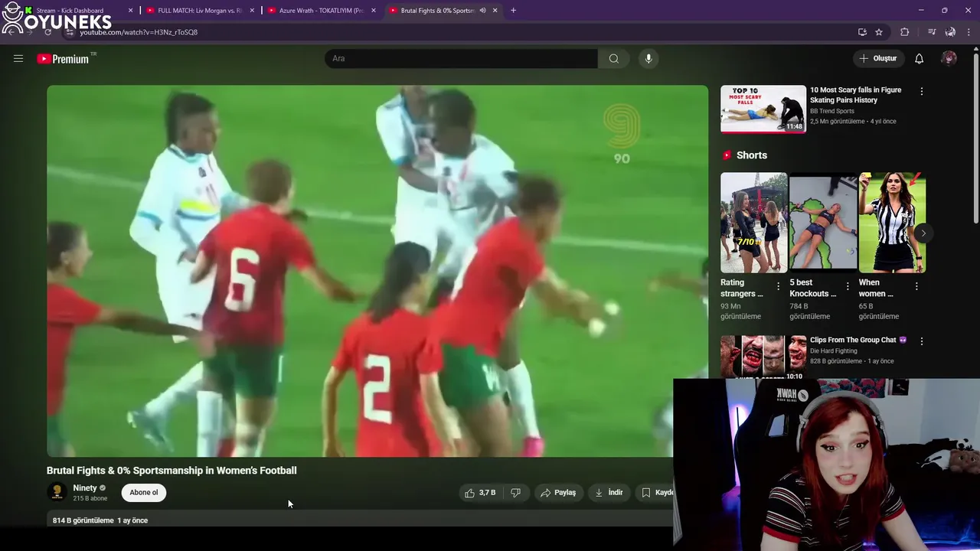
Task: Switch to Azure Wrath - TOKATLIYIM tab
Action: 321,11
